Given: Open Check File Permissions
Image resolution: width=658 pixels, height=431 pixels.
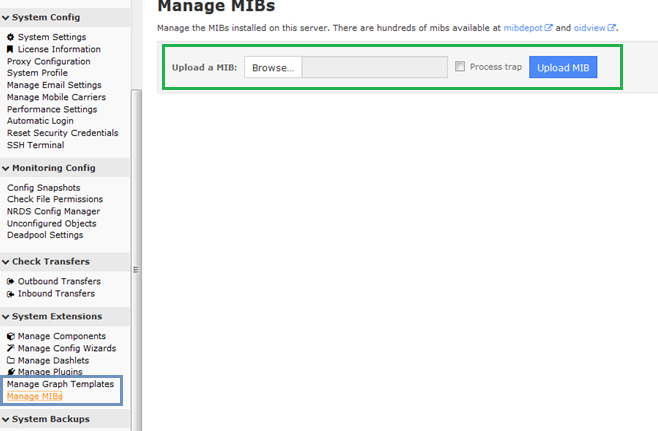Looking at the screenshot, I should [55, 199].
